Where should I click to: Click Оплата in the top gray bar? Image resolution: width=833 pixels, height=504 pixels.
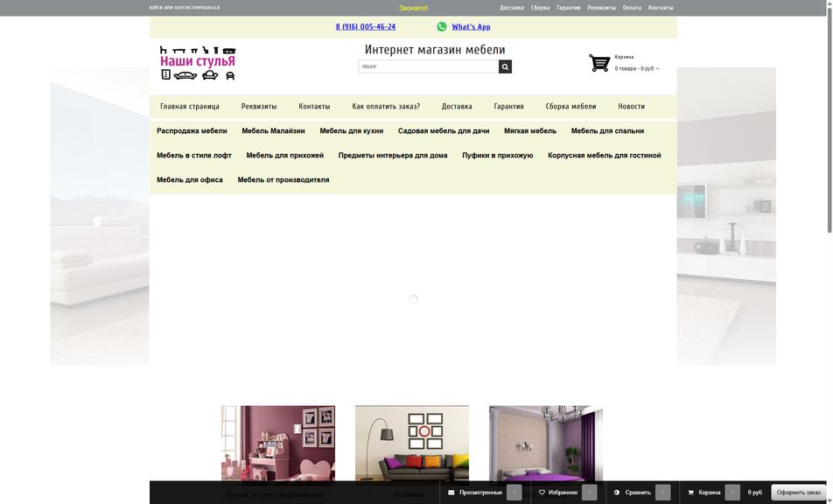tap(632, 8)
